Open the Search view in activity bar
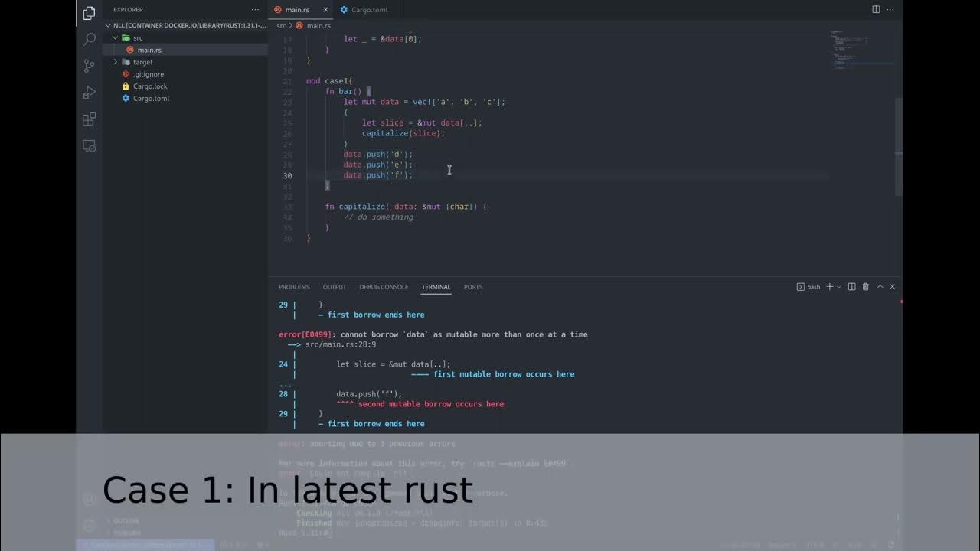The height and width of the screenshot is (551, 980). tap(89, 40)
